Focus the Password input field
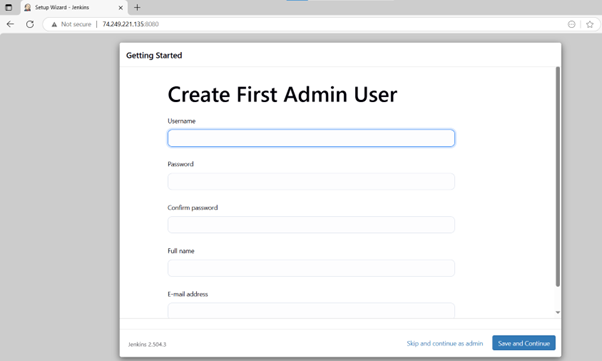The image size is (602, 361). [x=311, y=181]
